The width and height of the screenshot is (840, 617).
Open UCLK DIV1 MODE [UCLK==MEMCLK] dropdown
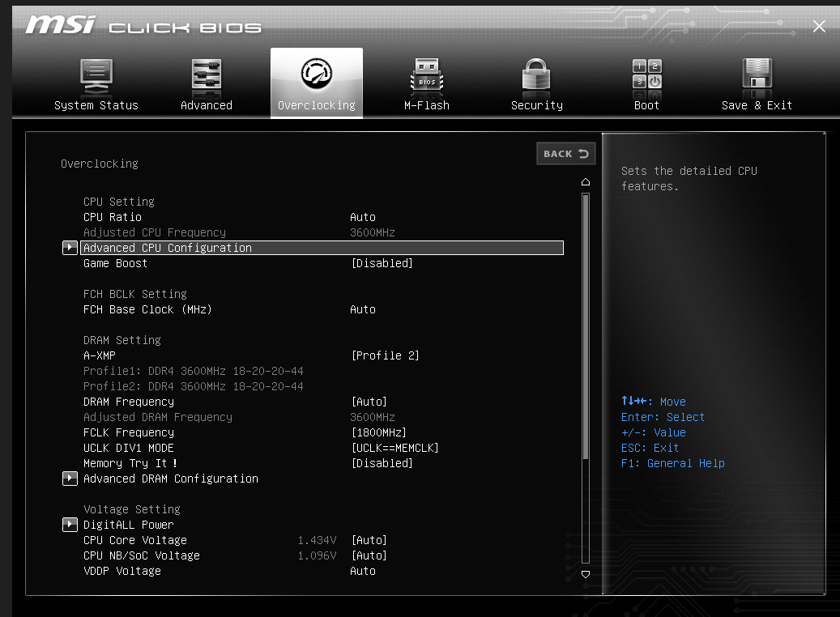pyautogui.click(x=394, y=448)
